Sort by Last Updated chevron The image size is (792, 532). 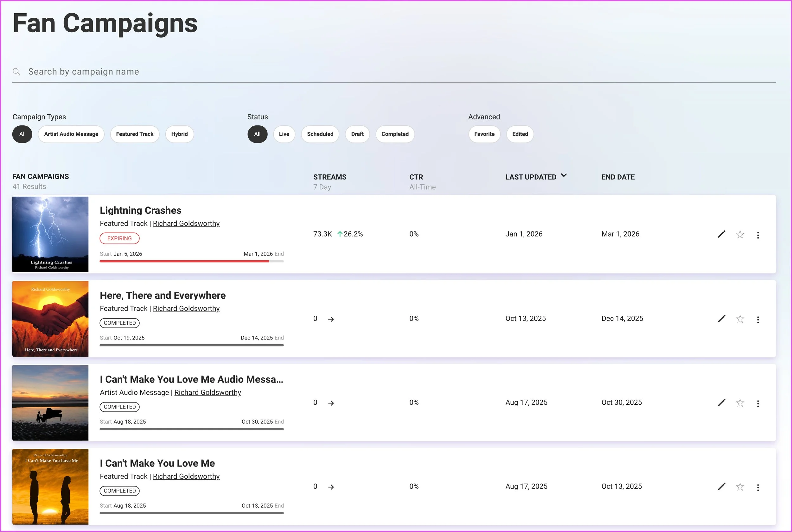click(564, 175)
